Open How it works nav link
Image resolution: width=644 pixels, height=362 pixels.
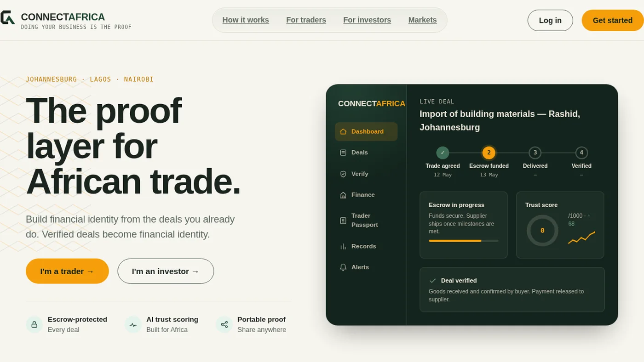[246, 20]
